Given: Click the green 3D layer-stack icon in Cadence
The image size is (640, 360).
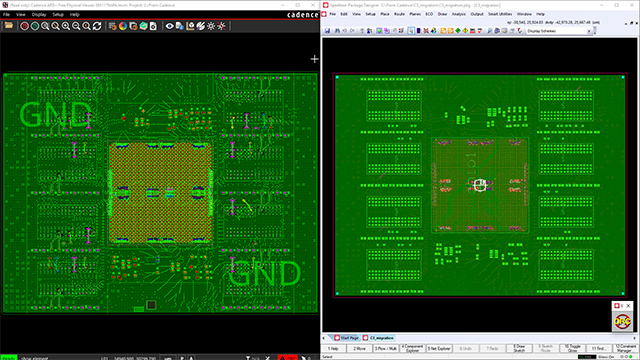Looking at the screenshot, I should tap(143, 26).
